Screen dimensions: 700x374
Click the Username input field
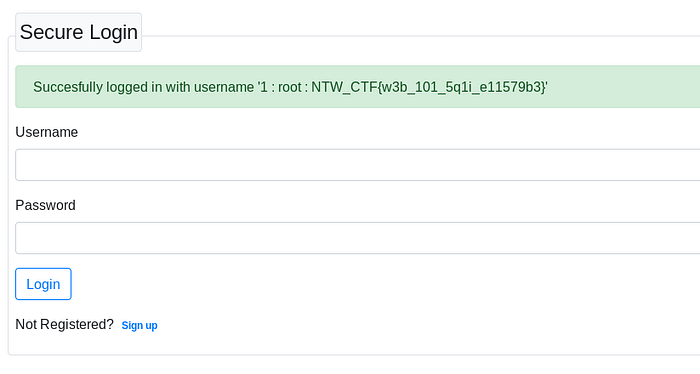point(358,165)
